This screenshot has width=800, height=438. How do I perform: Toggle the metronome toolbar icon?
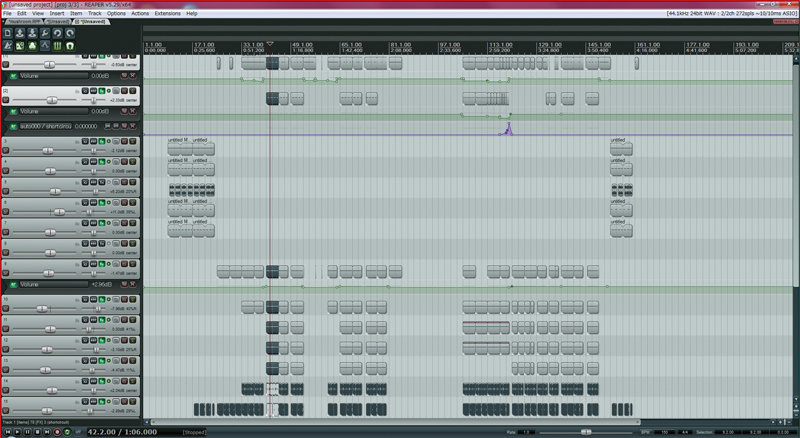tap(7, 46)
